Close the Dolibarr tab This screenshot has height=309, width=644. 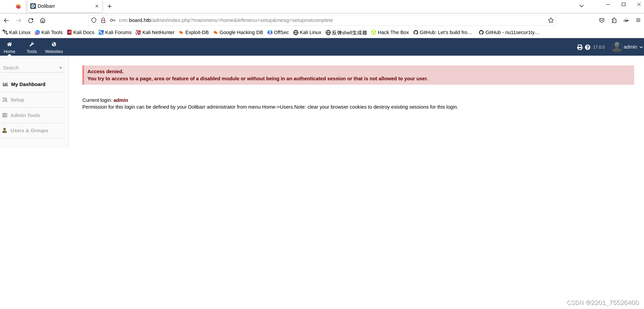(x=97, y=6)
